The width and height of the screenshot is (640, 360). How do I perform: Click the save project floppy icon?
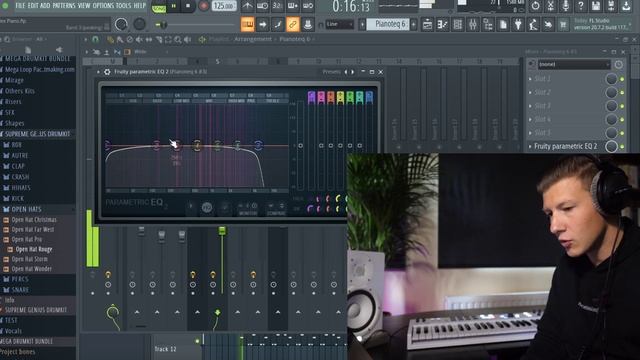(x=596, y=6)
